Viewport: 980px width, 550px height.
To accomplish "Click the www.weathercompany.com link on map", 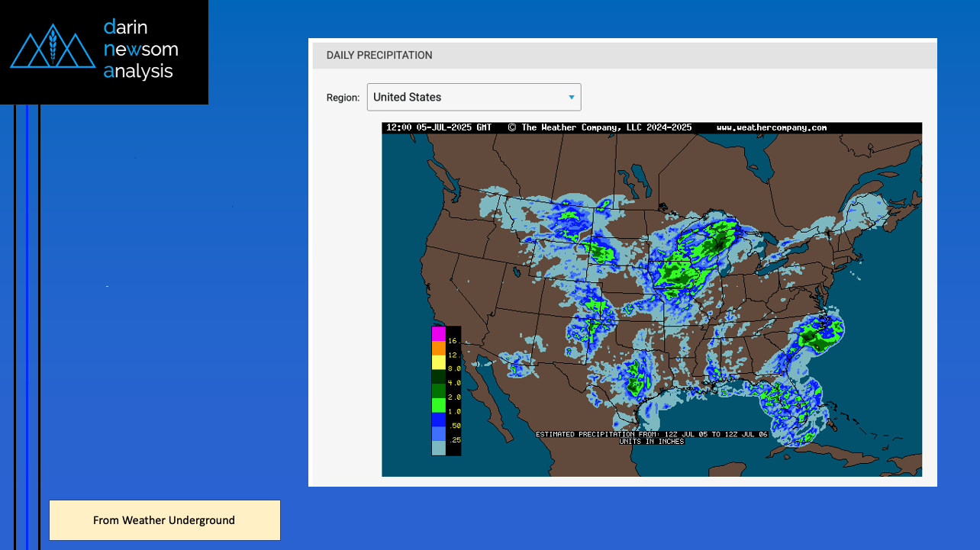I will click(x=771, y=127).
